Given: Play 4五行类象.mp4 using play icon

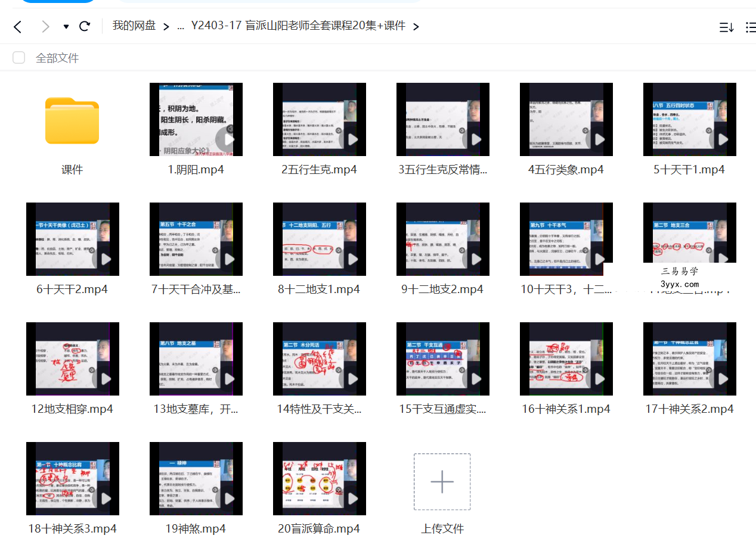Looking at the screenshot, I should (x=600, y=139).
